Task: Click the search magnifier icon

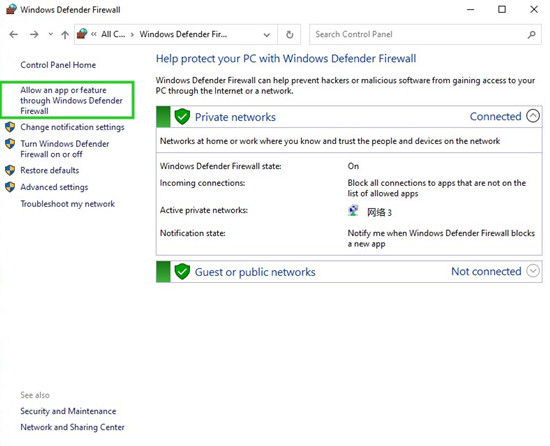Action: pyautogui.click(x=532, y=34)
